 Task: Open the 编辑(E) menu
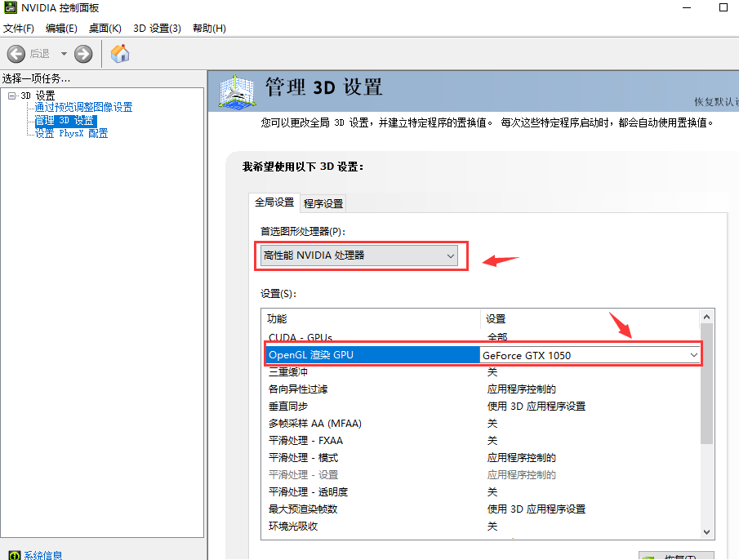point(61,29)
